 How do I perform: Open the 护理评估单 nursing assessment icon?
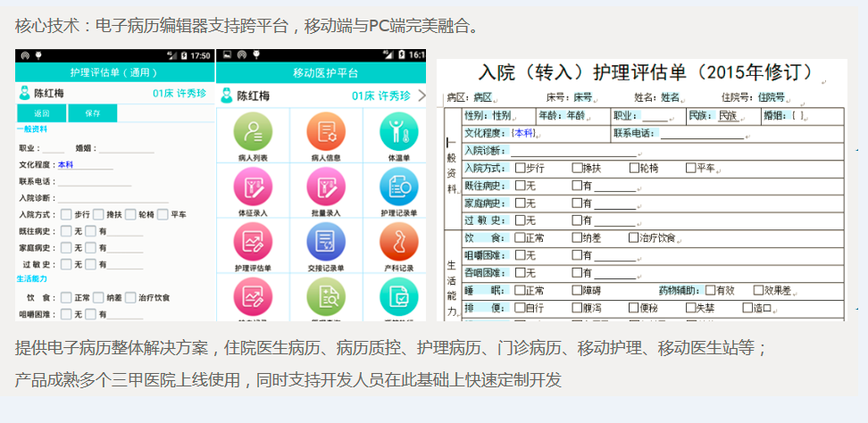tap(253, 241)
